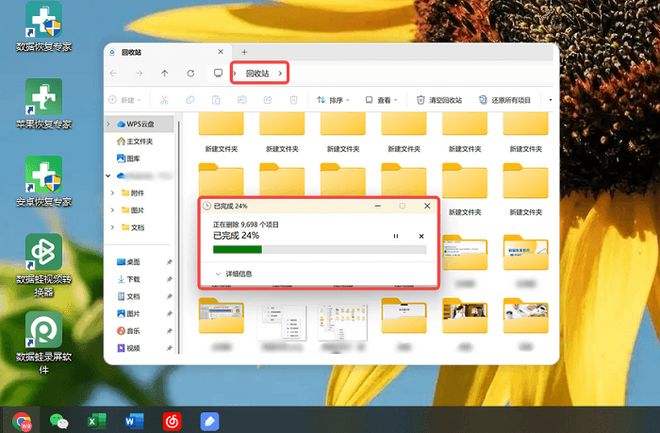Cancel the deletion with small X
This screenshot has width=660, height=433.
click(421, 236)
